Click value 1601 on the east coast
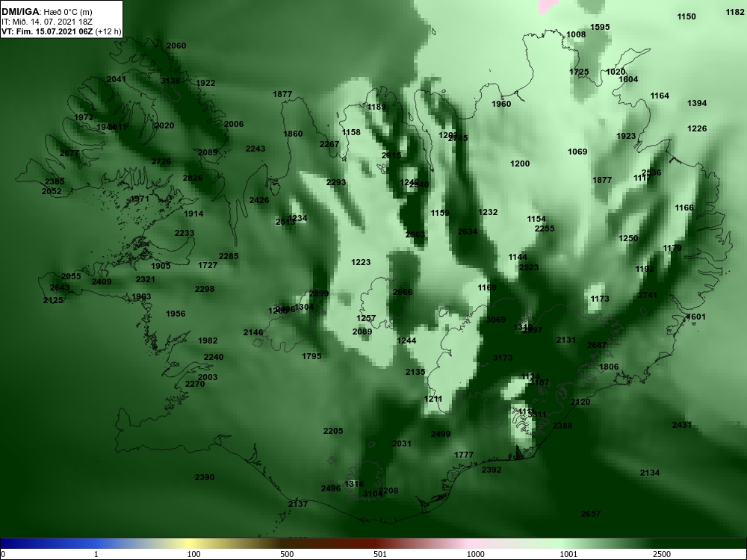Image resolution: width=747 pixels, height=560 pixels. coord(696,317)
